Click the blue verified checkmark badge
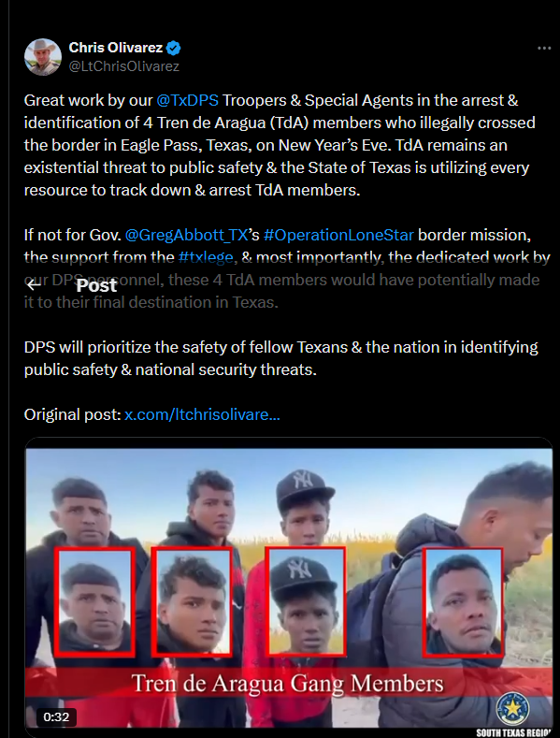 pos(174,48)
